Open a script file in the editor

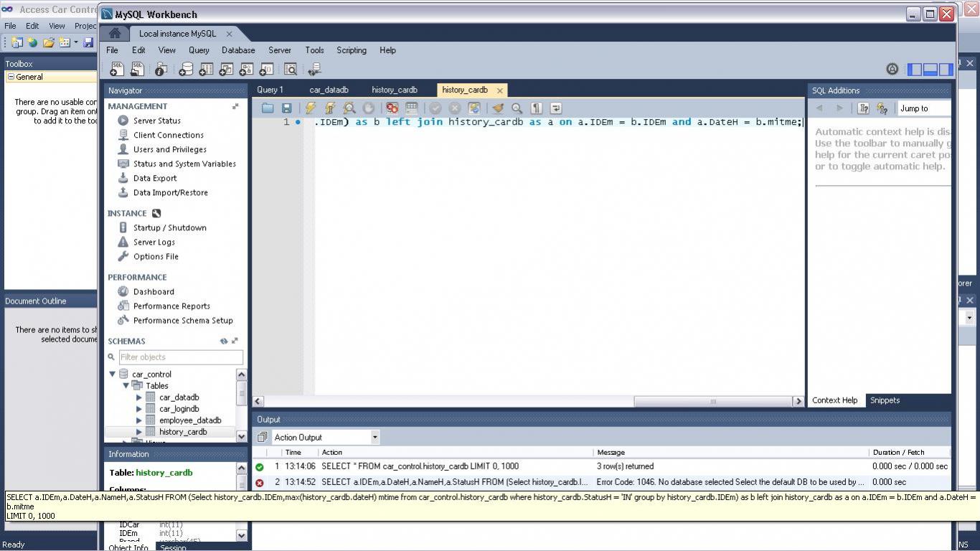click(268, 108)
